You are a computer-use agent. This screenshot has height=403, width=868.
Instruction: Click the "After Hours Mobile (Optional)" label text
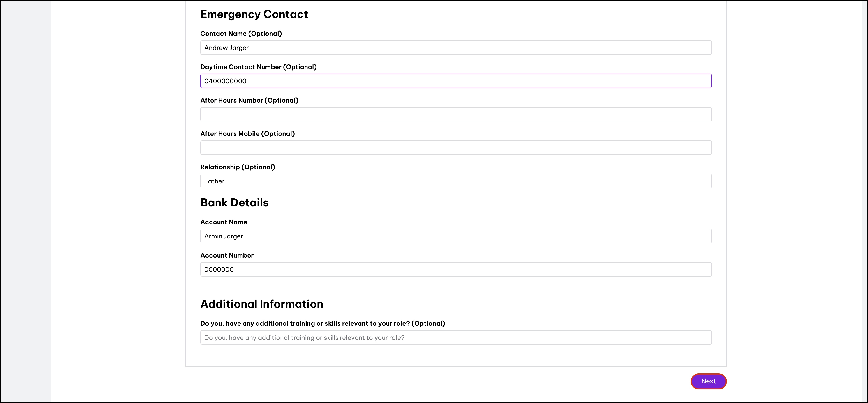tap(247, 134)
